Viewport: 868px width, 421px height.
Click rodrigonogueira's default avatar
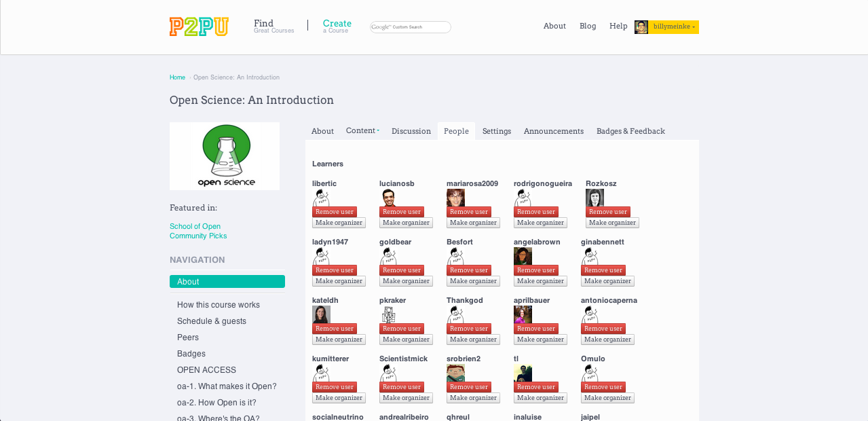coord(523,198)
